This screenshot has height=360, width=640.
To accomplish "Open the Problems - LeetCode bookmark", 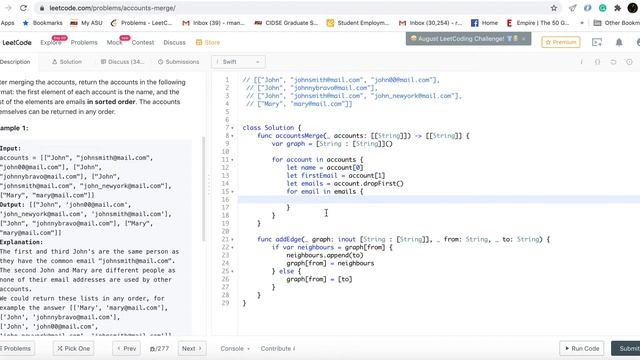I will point(141,23).
